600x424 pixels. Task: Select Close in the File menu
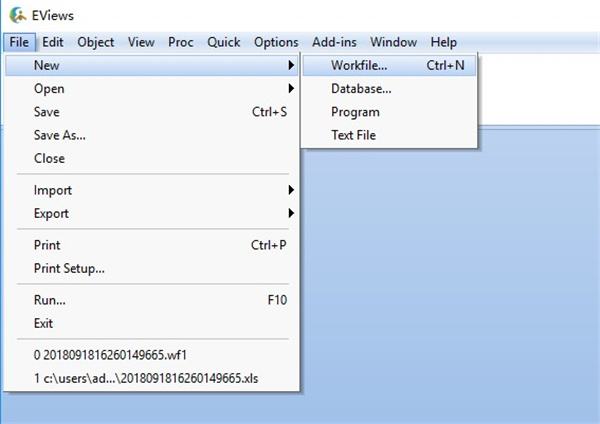tap(49, 158)
